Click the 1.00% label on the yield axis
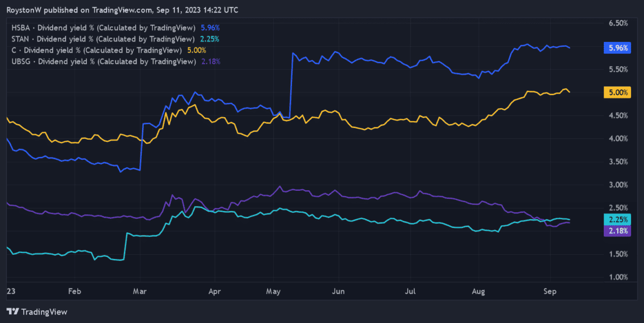Screen dimensions: 644x323 click(618, 277)
